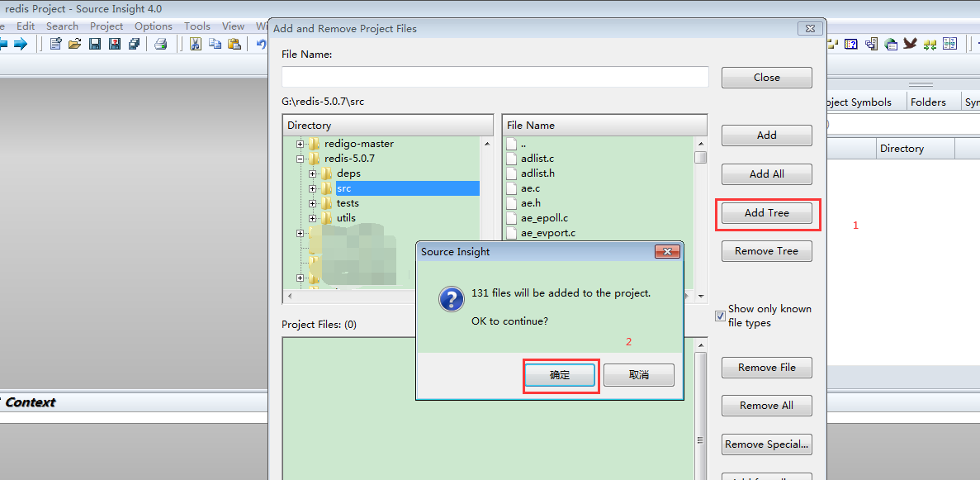This screenshot has height=480, width=980.
Task: Click the sync files arrows icon
Action: [930, 44]
